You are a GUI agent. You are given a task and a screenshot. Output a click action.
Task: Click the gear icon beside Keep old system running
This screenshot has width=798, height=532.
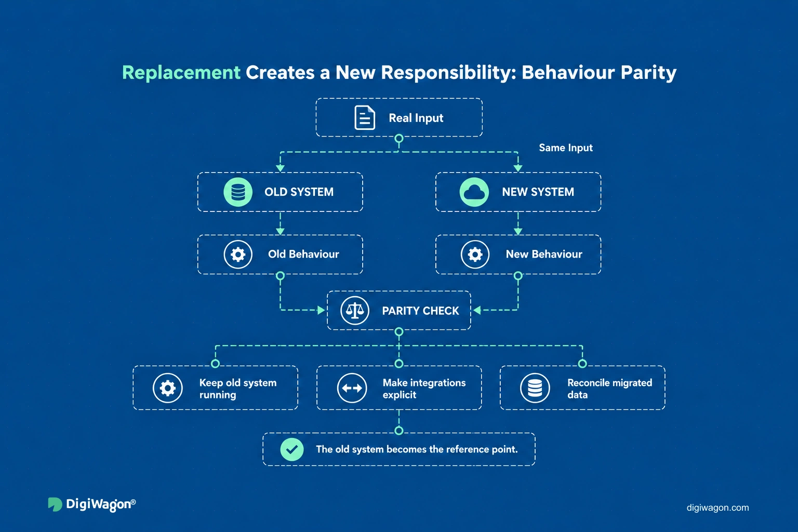(x=168, y=388)
